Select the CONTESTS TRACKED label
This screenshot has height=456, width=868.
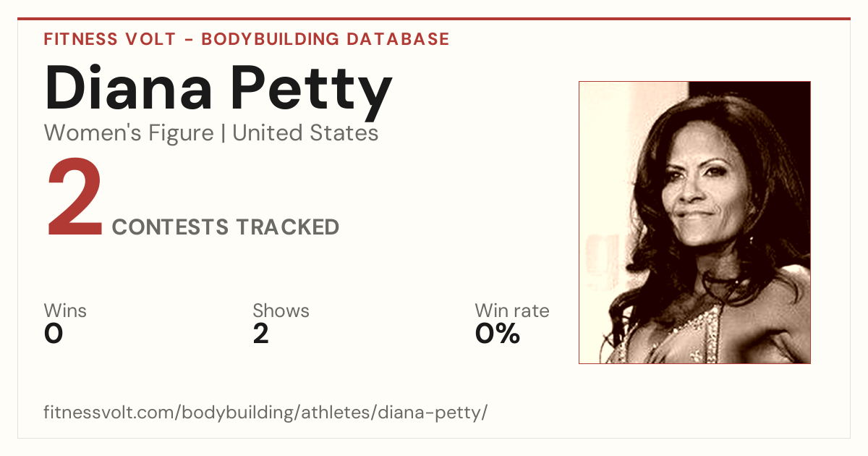coord(226,227)
